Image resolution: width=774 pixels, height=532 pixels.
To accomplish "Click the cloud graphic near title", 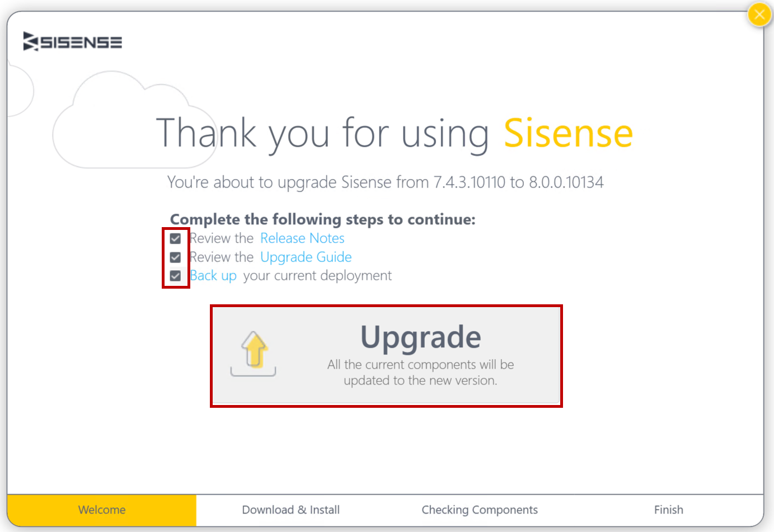I will pos(134,120).
